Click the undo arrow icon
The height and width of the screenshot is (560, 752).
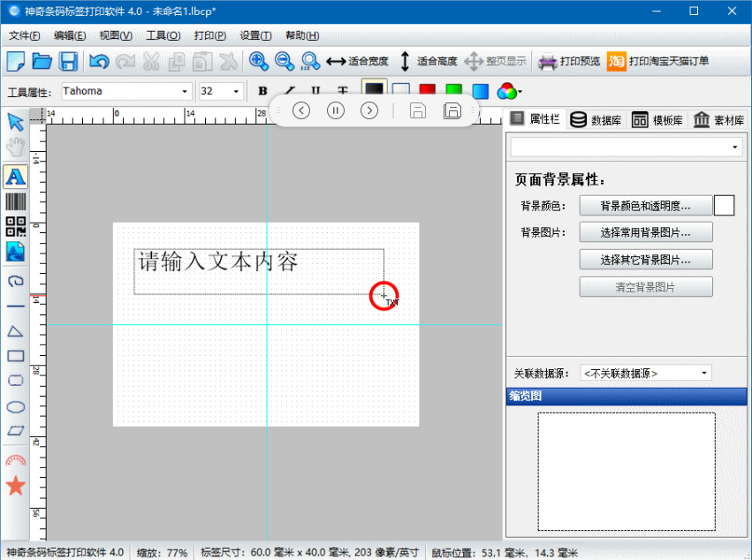pyautogui.click(x=99, y=62)
